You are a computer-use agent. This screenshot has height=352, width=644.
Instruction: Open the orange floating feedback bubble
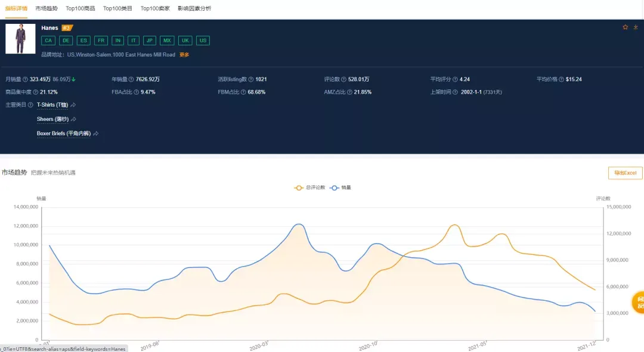(638, 303)
